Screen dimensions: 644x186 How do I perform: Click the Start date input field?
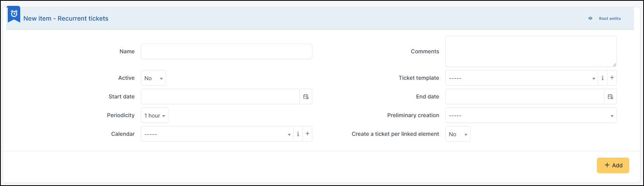[220, 97]
